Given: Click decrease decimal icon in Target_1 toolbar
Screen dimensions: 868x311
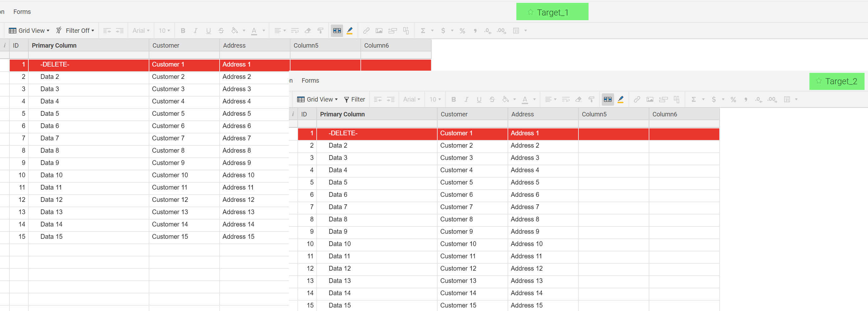Looking at the screenshot, I should (x=488, y=31).
